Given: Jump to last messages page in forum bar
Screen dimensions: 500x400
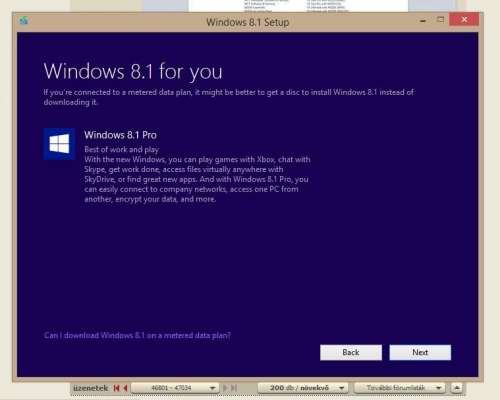Looking at the screenshot, I should (234, 388).
